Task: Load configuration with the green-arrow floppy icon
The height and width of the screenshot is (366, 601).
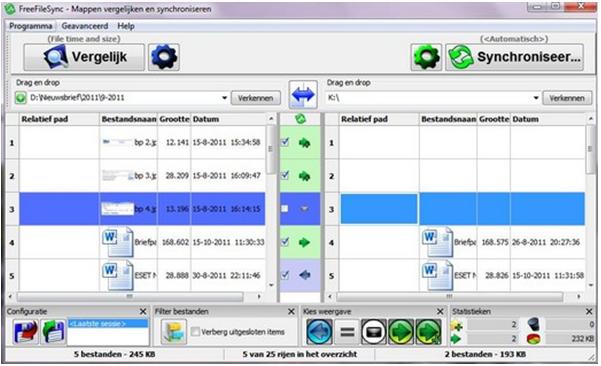Action: coord(53,332)
